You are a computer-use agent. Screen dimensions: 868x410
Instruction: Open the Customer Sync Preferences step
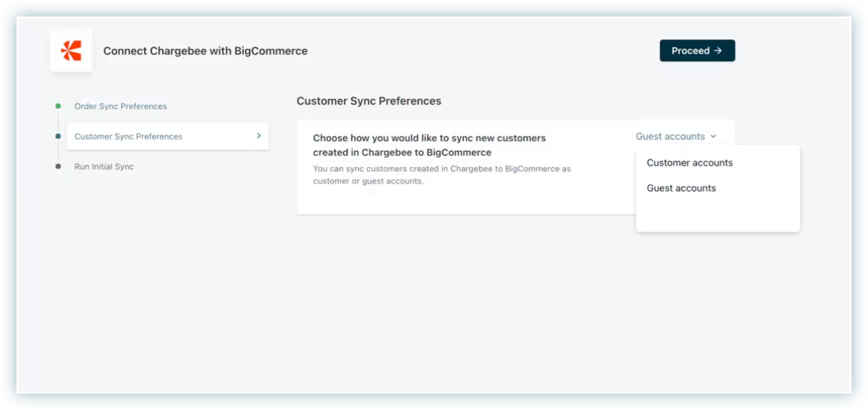129,137
